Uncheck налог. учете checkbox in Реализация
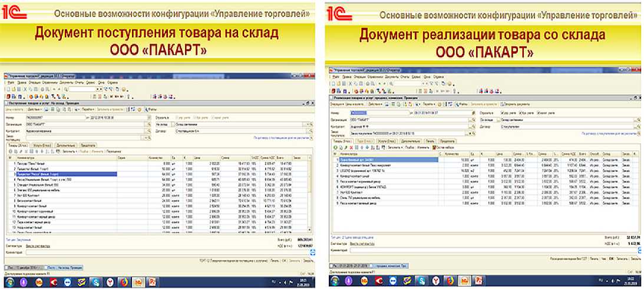Screen dimensions: 644x289 [539, 113]
